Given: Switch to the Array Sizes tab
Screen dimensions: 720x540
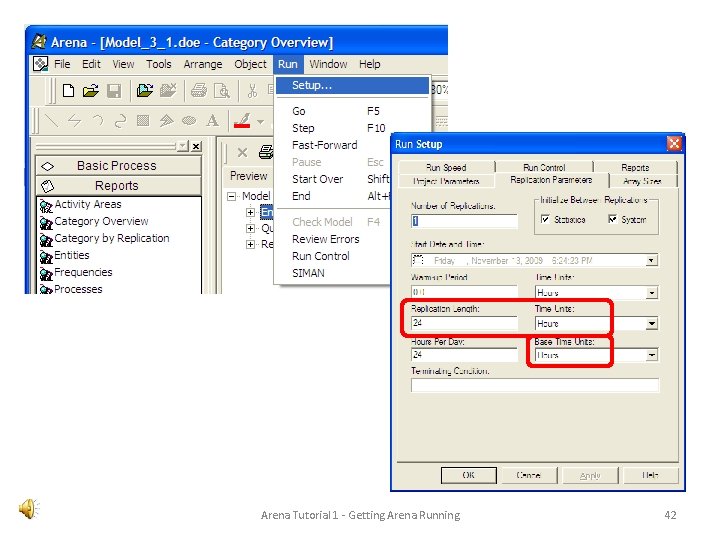Looking at the screenshot, I should [x=642, y=181].
